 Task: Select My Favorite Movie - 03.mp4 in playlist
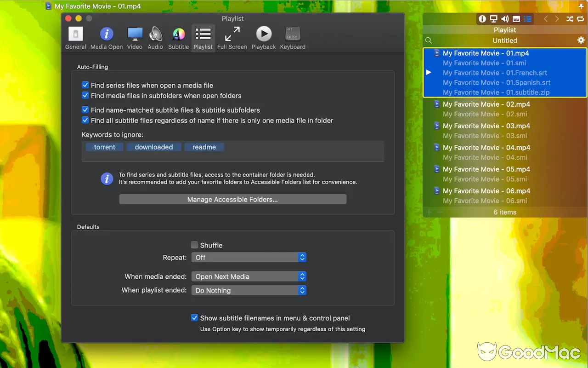486,126
